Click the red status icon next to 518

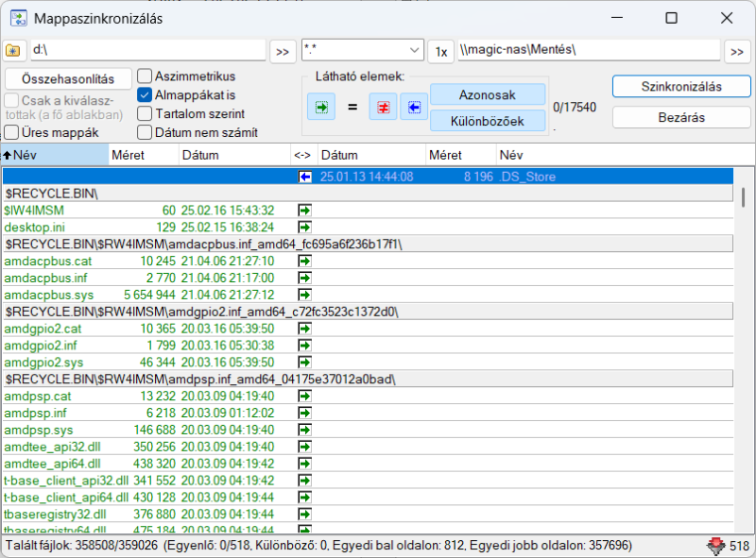click(x=715, y=546)
